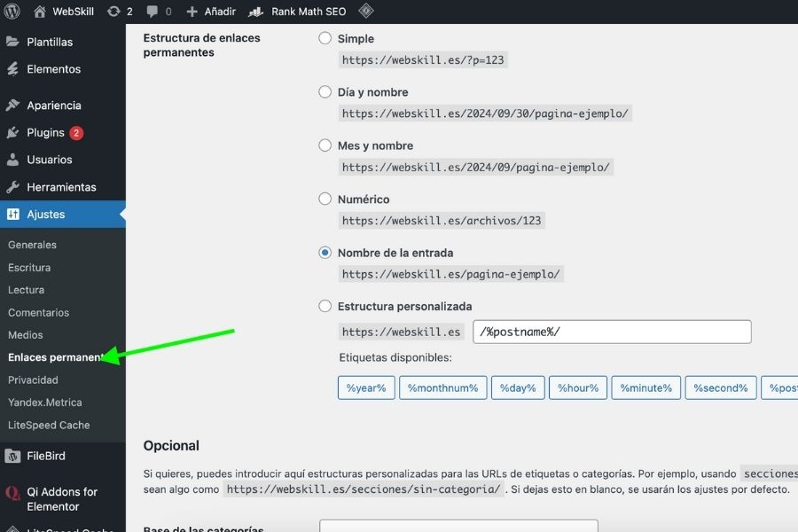This screenshot has height=532, width=798.
Task: Insert the %year% tag
Action: click(x=366, y=388)
